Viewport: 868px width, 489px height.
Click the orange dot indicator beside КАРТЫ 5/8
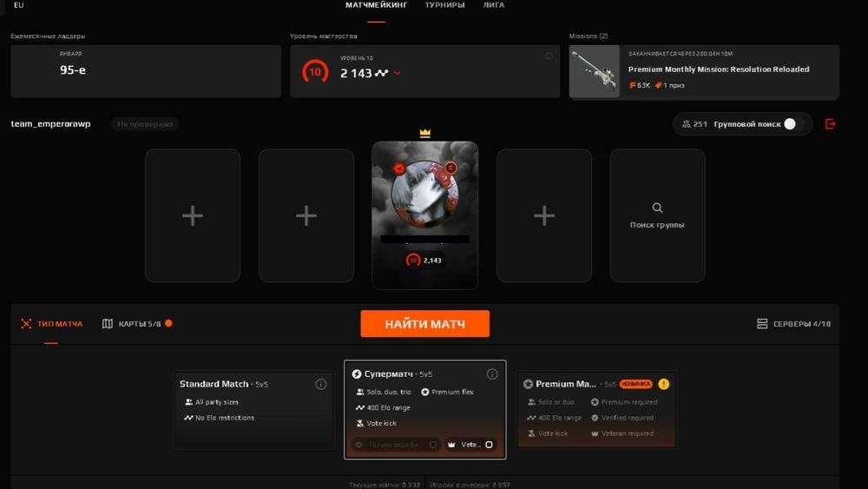168,323
